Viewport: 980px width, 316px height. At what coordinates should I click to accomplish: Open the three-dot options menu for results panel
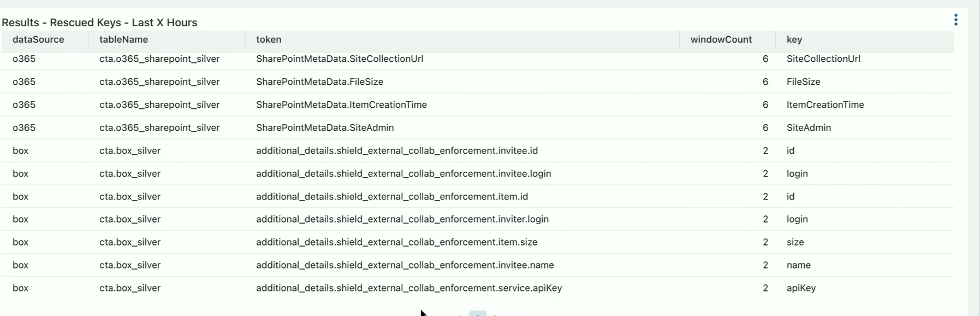[955, 20]
